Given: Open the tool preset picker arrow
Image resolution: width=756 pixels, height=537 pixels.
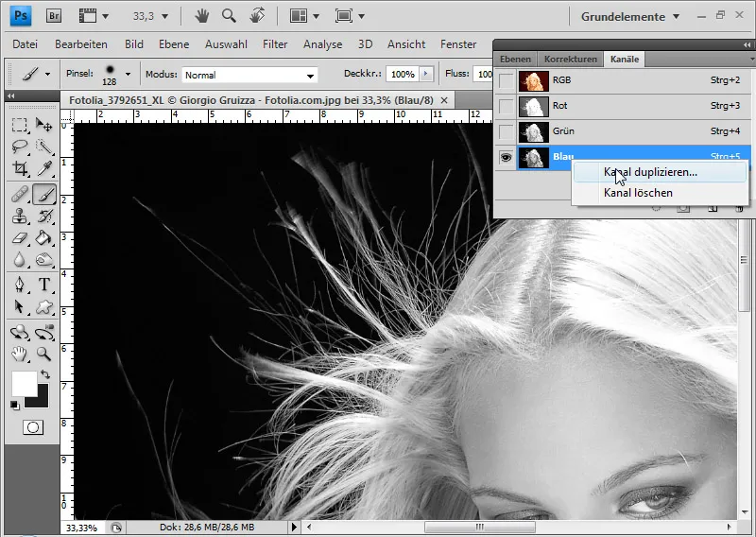Looking at the screenshot, I should [47, 75].
